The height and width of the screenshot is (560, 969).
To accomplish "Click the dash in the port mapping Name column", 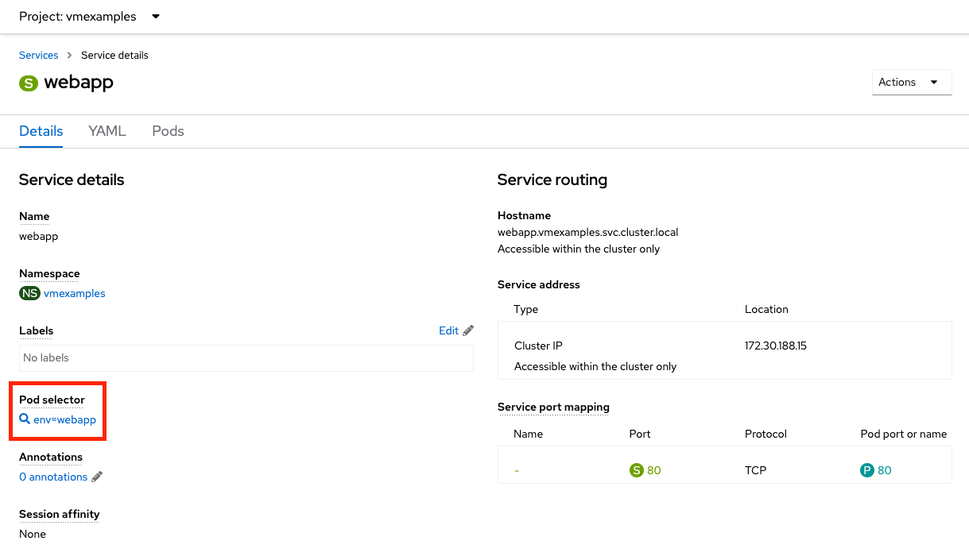I will tap(517, 470).
